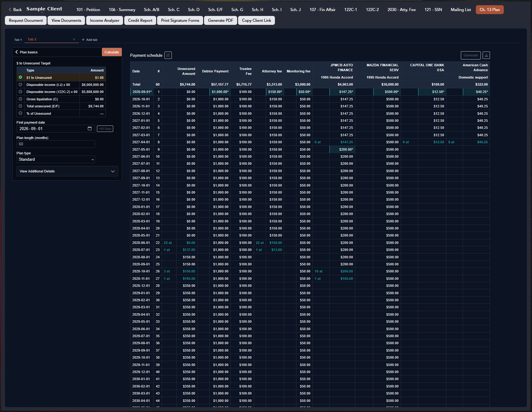The height and width of the screenshot is (412, 532).
Task: Open the Mailing List tab
Action: [x=461, y=10]
